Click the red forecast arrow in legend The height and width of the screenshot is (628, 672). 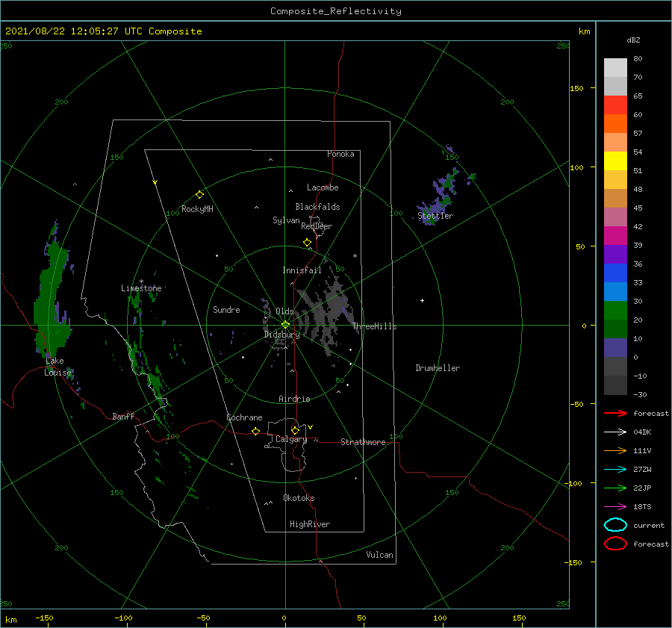click(615, 413)
